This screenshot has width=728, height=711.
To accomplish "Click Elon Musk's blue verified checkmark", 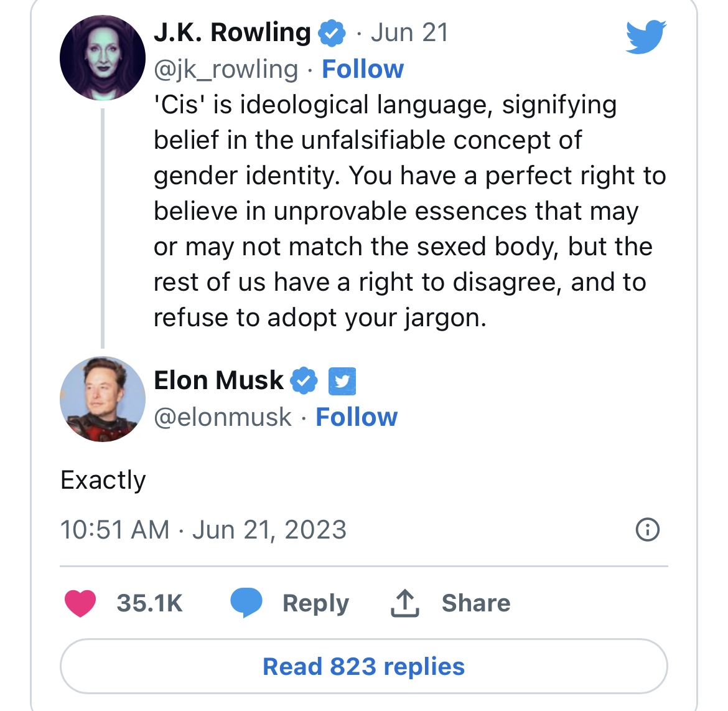I will [x=304, y=380].
